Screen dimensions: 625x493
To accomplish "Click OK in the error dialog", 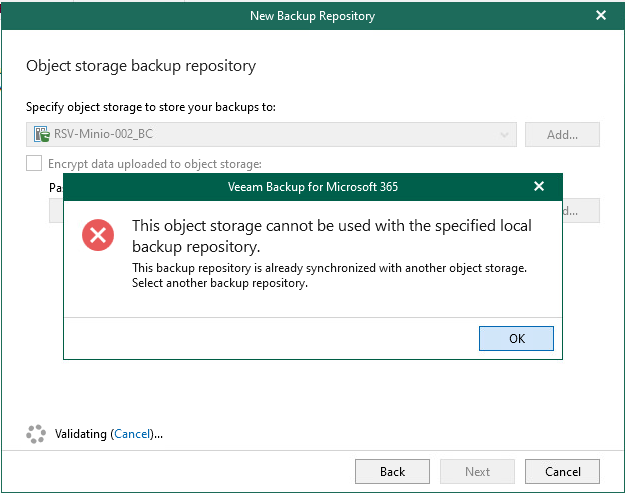I will coord(516,338).
